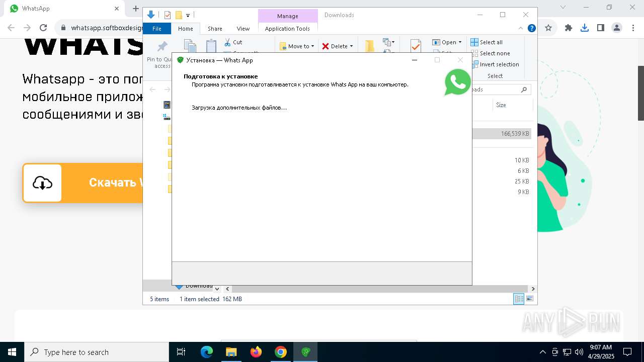
Task: Expand the Delete dropdown arrow
Action: click(x=351, y=46)
